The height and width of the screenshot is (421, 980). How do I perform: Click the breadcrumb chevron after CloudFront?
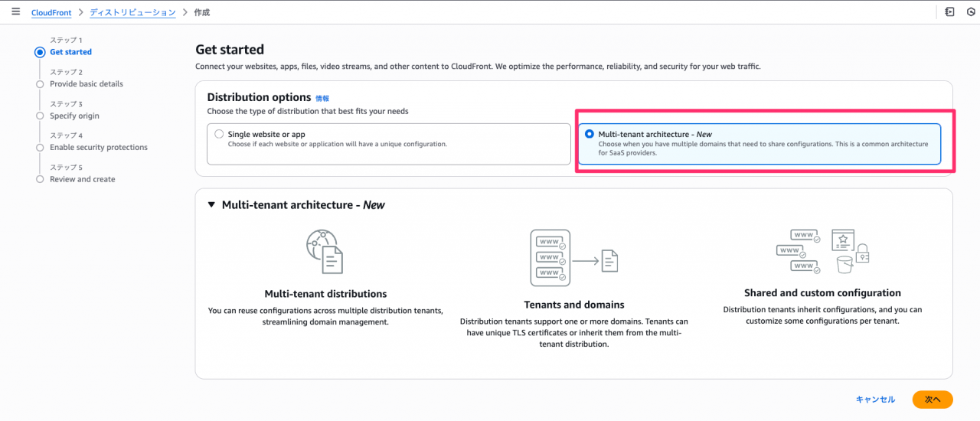[80, 13]
